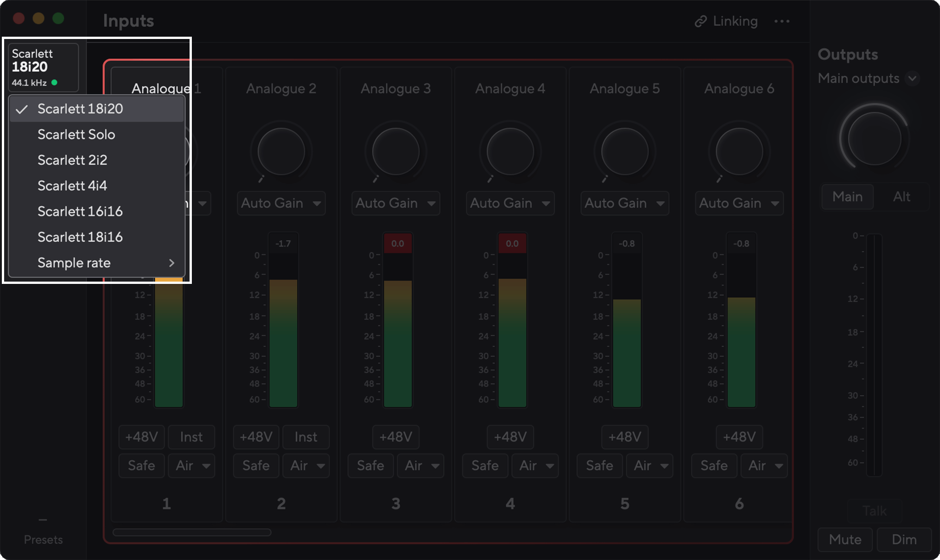Reset clip indicator 0.0 on Analogue 4

click(512, 244)
